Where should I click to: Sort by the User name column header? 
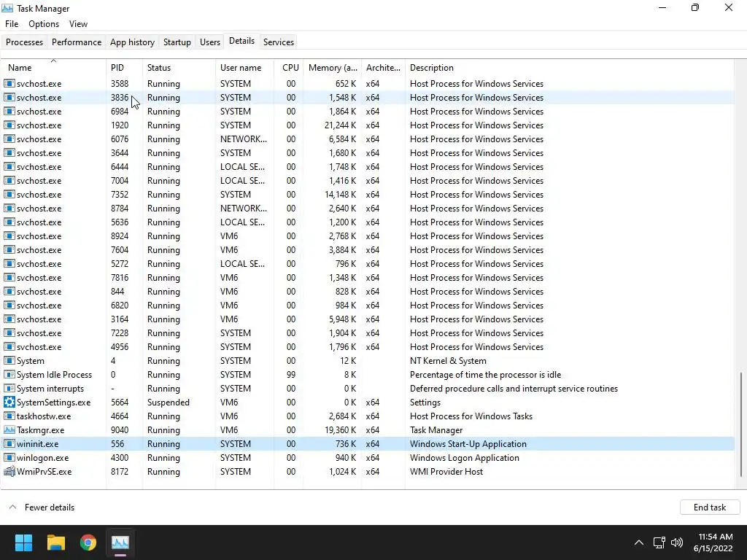245,68
